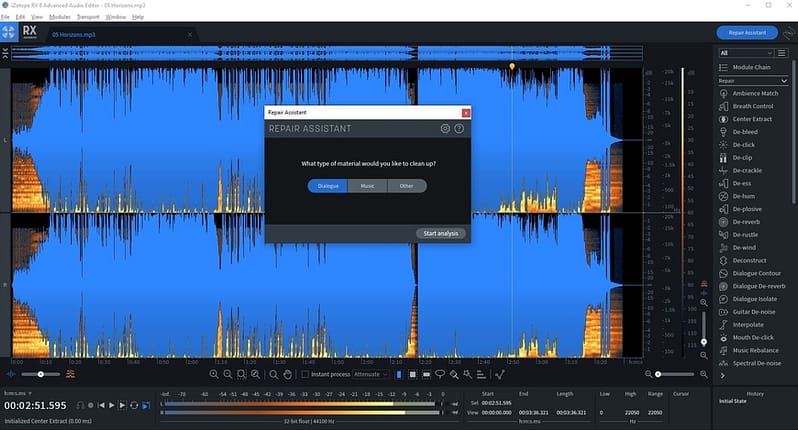
Task: Open Repair Assistant settings gear
Action: tap(445, 129)
